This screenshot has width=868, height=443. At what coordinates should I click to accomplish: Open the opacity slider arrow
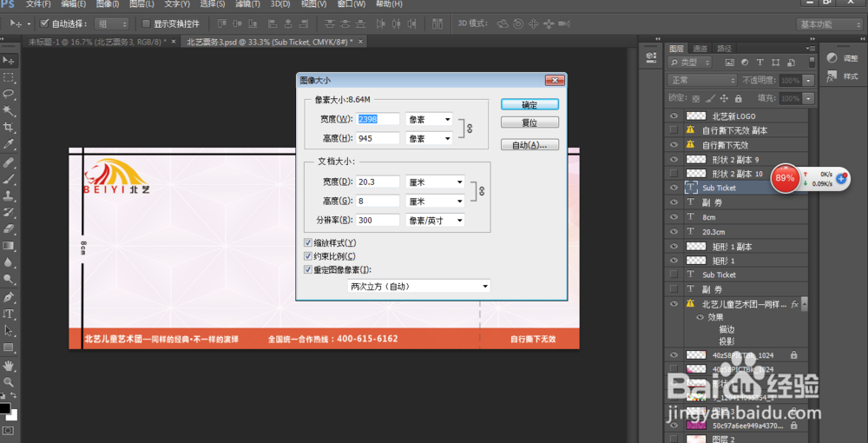tap(809, 81)
